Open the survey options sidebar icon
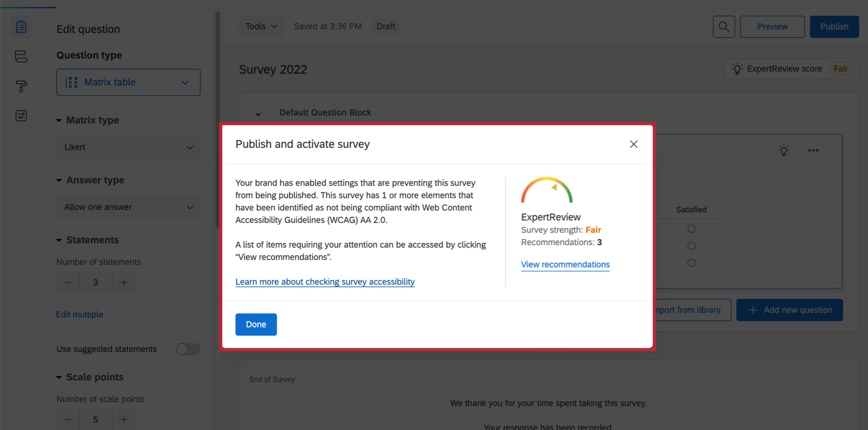 click(x=21, y=116)
